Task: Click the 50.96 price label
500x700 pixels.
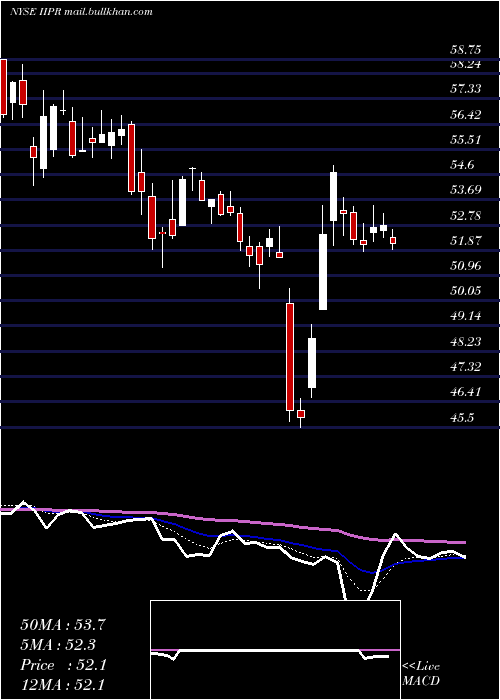Action: (x=466, y=266)
